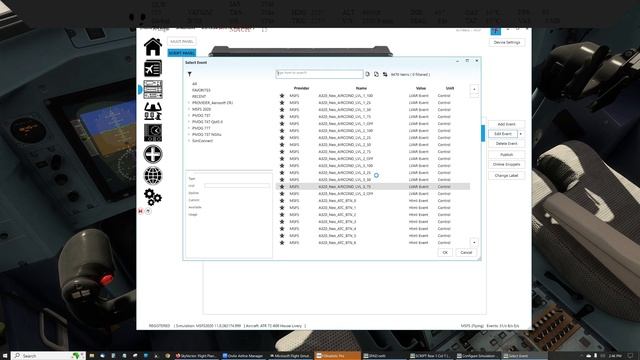Favorite star for A32X_Neo_ATC_BTN_0
640x360 pixels.
282,201
